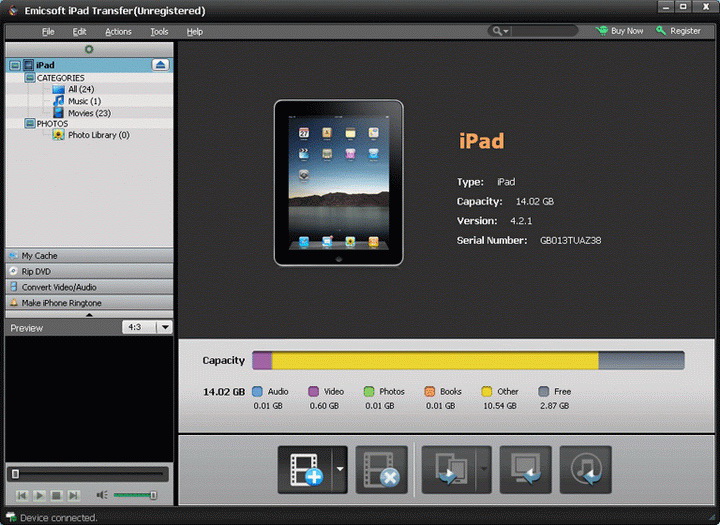The height and width of the screenshot is (525, 720).
Task: Collapse the iPad tree node
Action: coord(15,65)
